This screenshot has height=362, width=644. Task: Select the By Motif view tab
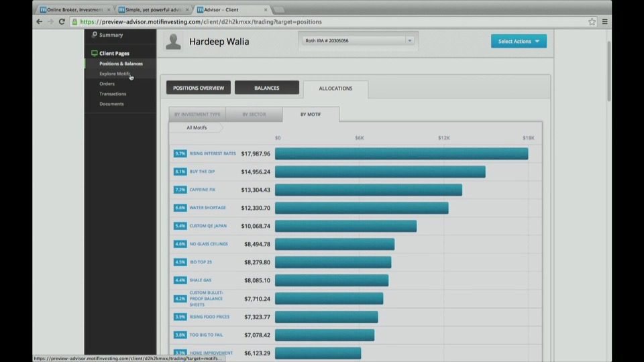[x=311, y=115]
